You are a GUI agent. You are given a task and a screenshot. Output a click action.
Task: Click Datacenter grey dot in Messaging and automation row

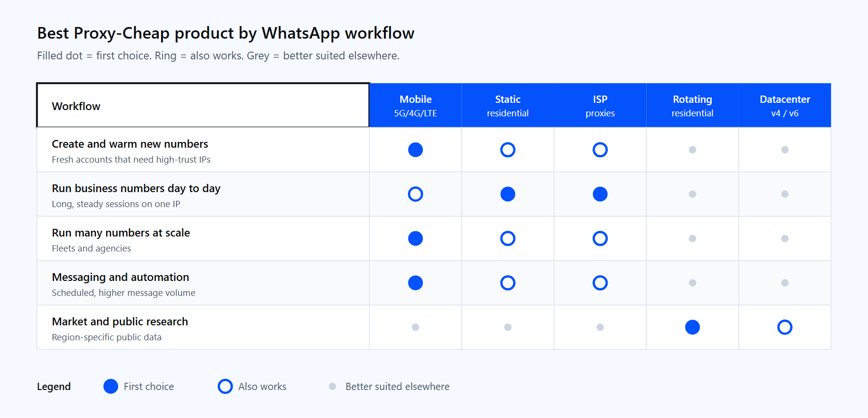coord(785,283)
